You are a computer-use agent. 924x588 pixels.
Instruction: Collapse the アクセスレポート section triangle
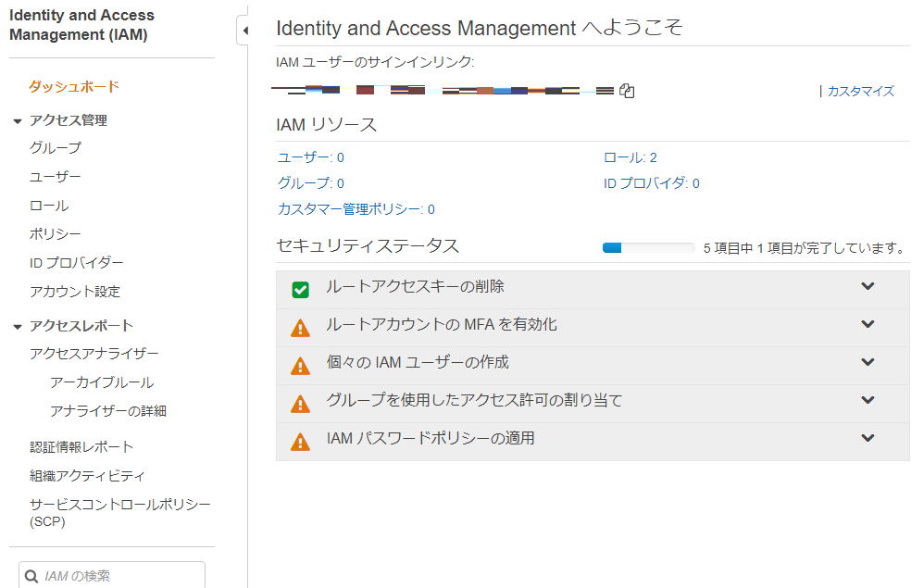(x=18, y=326)
